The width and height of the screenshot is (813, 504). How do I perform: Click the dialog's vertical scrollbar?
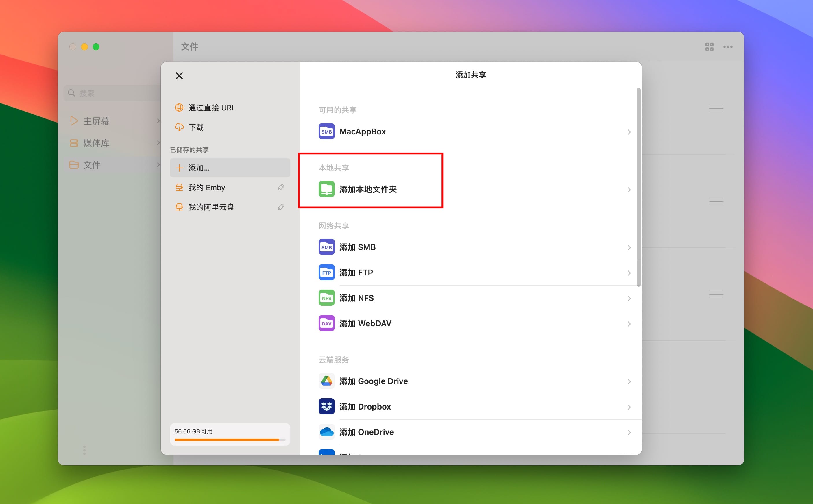pyautogui.click(x=639, y=187)
